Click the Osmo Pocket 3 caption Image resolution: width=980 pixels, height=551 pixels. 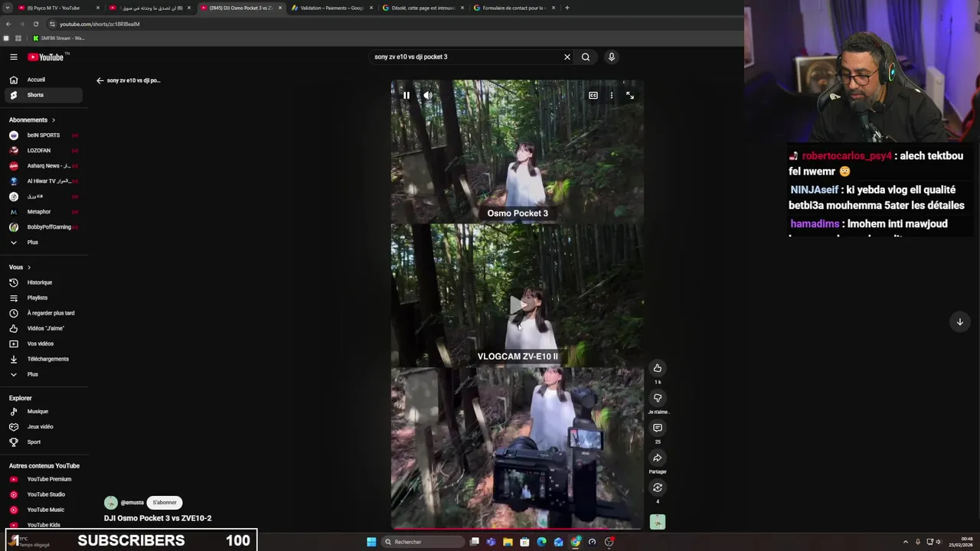click(518, 214)
